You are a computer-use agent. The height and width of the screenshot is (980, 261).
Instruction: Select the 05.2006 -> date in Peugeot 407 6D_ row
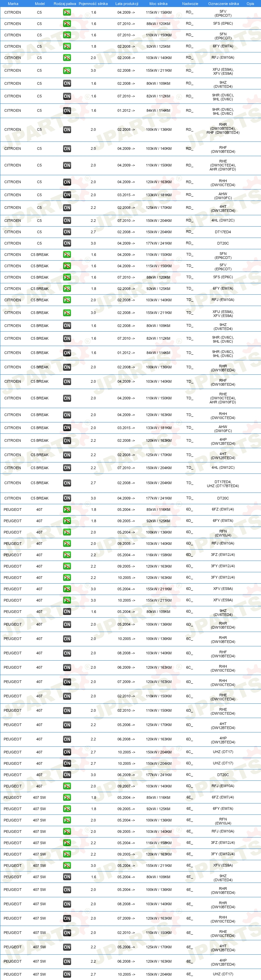click(126, 725)
